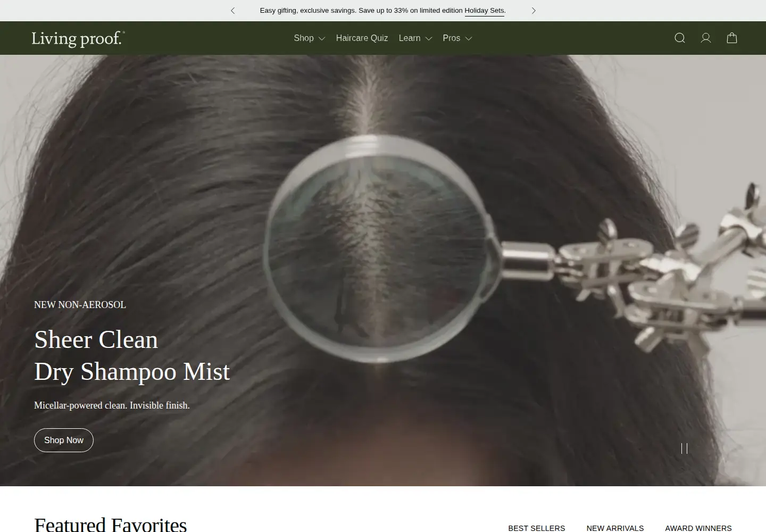
Task: Switch to Best Sellers tab
Action: [536, 528]
